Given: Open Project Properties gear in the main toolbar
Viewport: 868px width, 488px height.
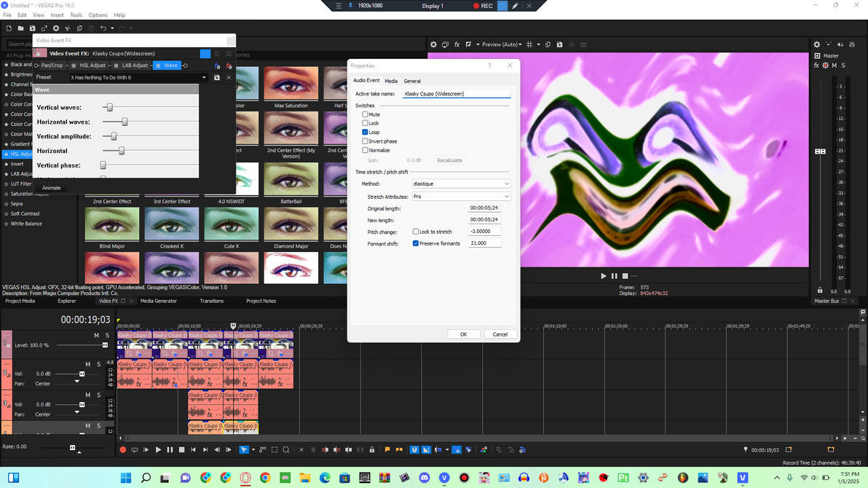Looking at the screenshot, I should (56, 28).
